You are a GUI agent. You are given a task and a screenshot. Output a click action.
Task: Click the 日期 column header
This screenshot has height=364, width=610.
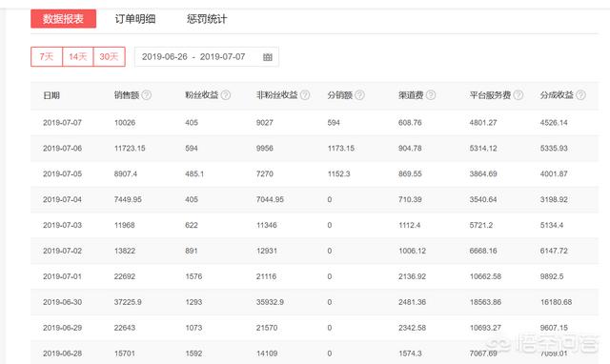pos(51,95)
